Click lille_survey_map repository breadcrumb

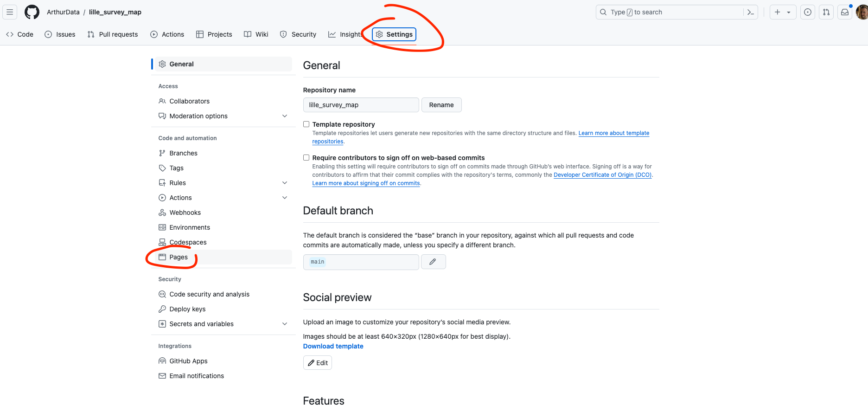pos(115,12)
